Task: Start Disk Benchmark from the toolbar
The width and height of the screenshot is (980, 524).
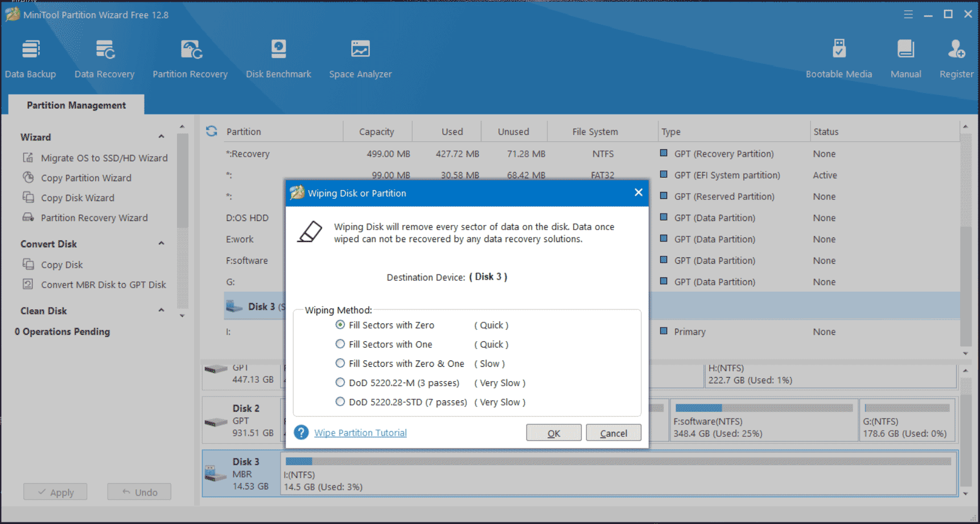Action: click(278, 59)
